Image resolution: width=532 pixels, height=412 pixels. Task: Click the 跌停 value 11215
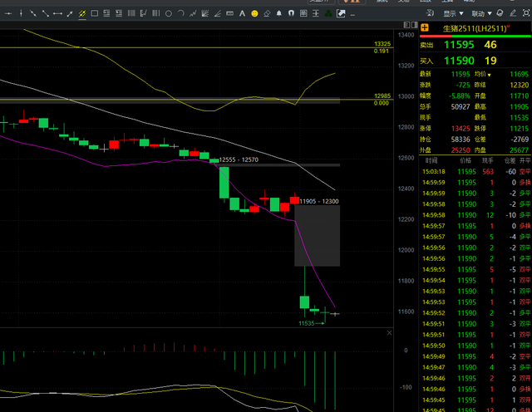[519, 129]
